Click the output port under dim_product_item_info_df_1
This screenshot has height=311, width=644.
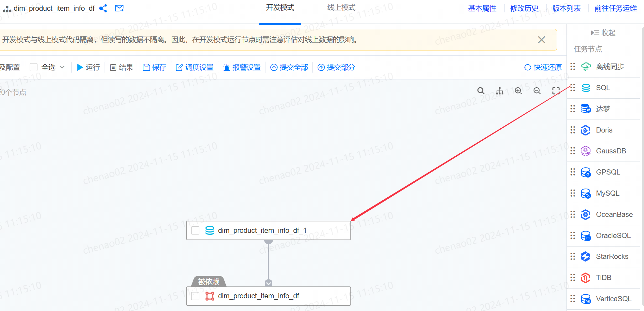(x=268, y=241)
